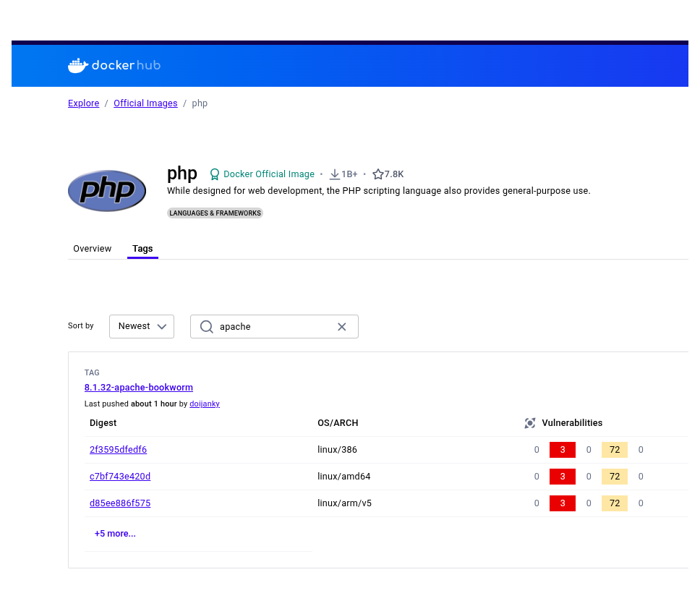Click yellow 72 badge for linux/arm/v5
This screenshot has height=614, width=700.
tap(615, 503)
